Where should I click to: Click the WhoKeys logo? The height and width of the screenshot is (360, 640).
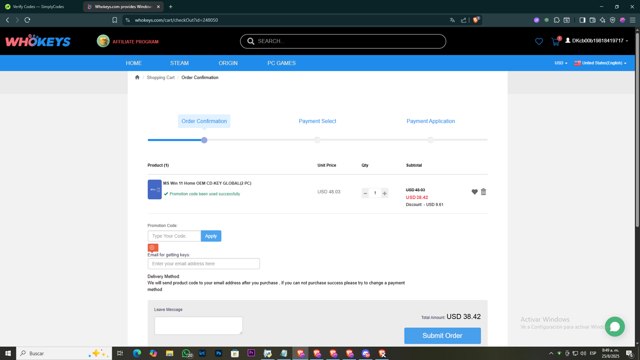38,41
